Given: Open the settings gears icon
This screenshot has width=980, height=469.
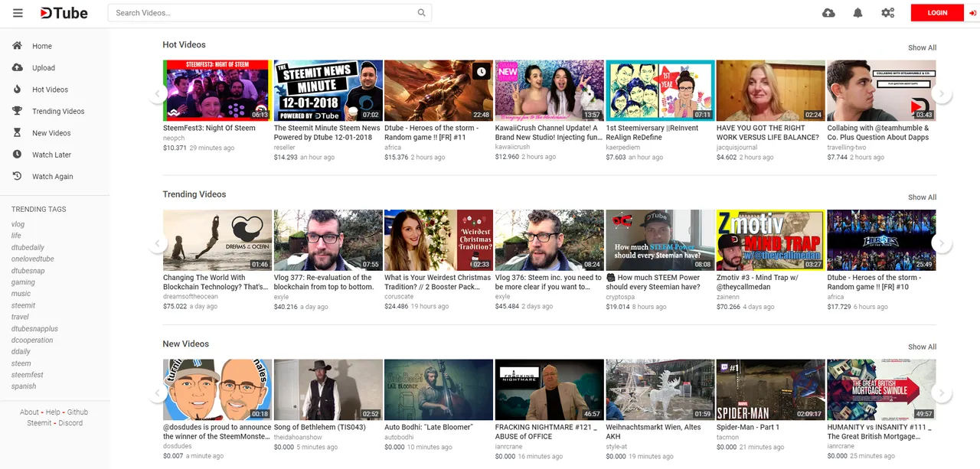Looking at the screenshot, I should coord(887,13).
